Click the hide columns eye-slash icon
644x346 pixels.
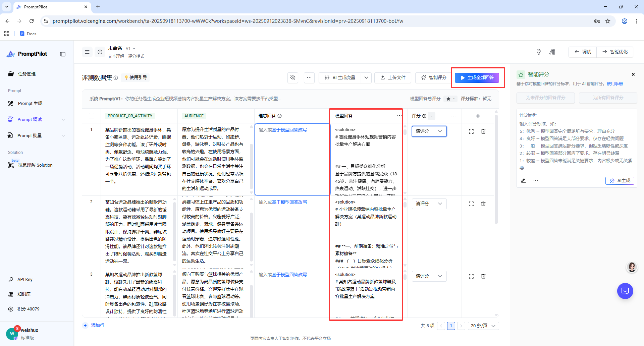(x=293, y=77)
